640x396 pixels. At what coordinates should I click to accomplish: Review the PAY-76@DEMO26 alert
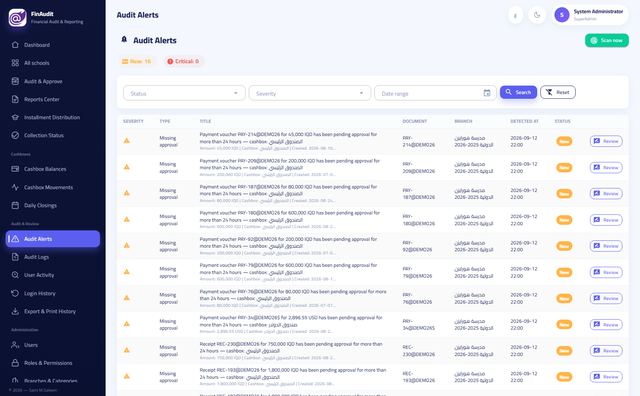[606, 298]
